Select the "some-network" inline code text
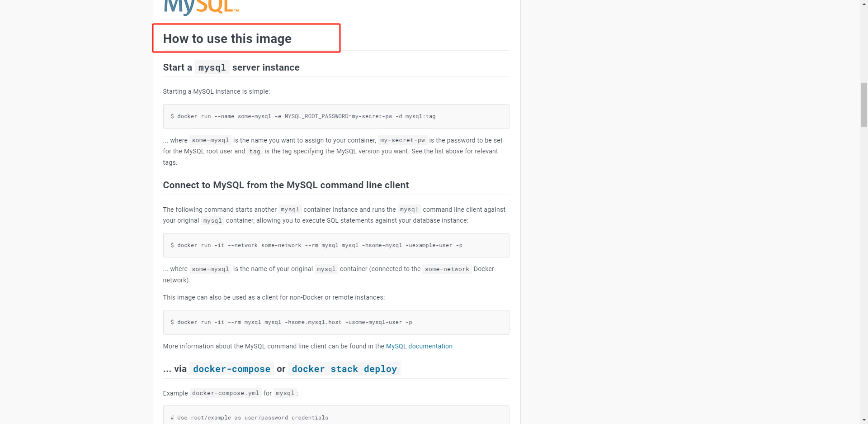Viewport: 868px width, 424px height. [x=447, y=269]
